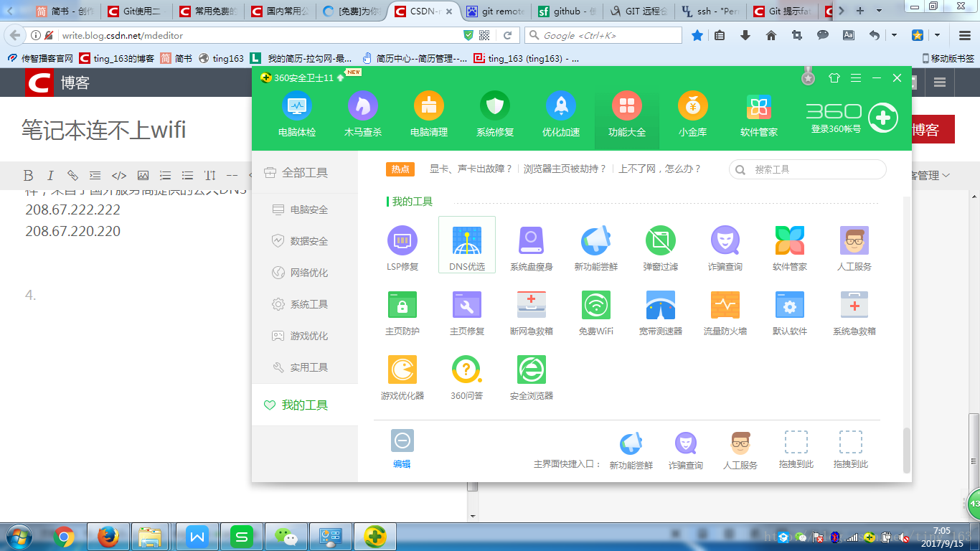Click the italic icon in CSDN editor
The width and height of the screenshot is (980, 551).
click(50, 175)
